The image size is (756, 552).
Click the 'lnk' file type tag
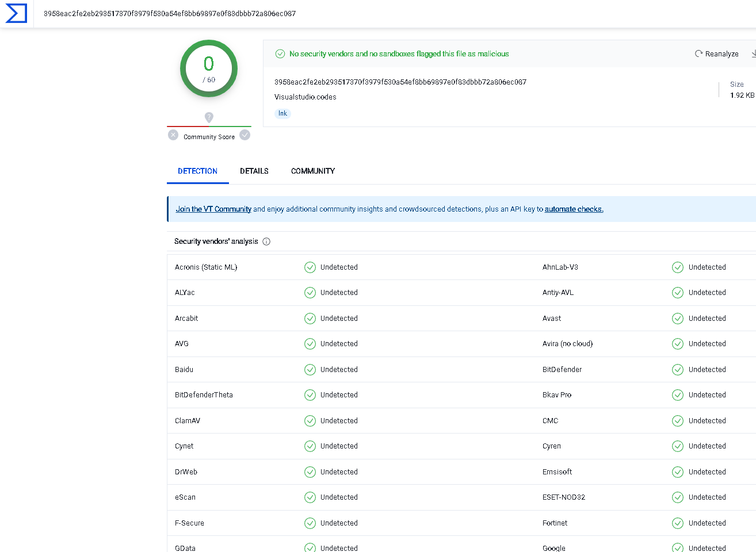282,114
